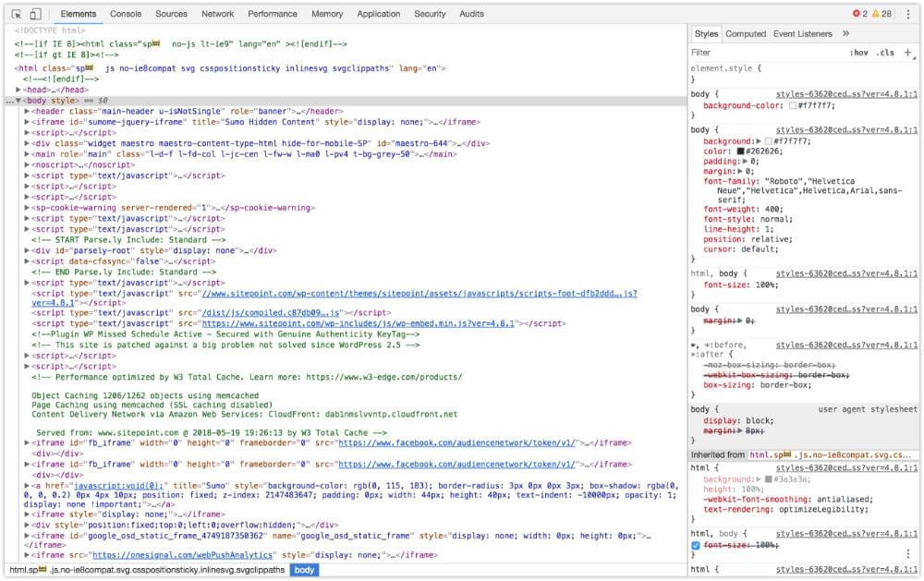Activate the inspect element picker tool
Screen dimensions: 924x581
coord(16,14)
